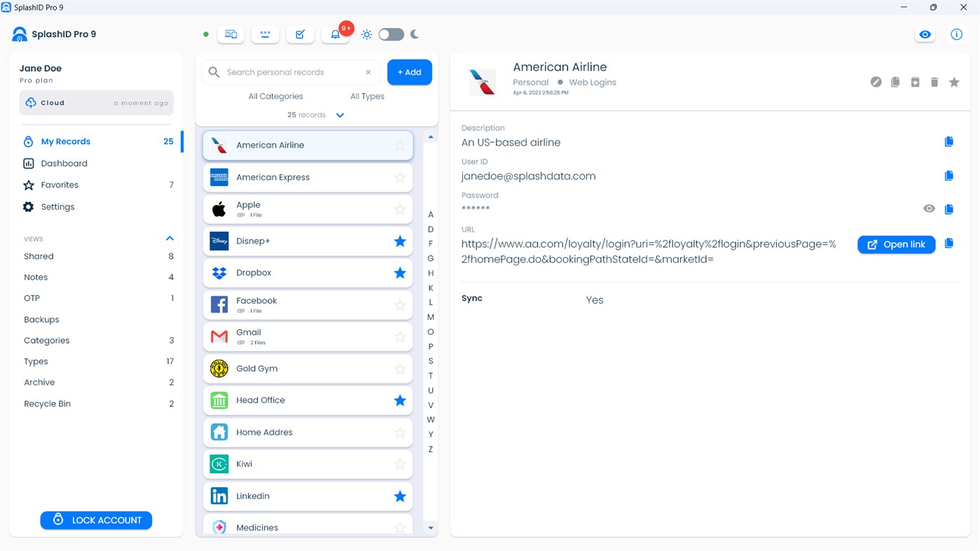Star the American Airline list row
This screenshot has width=980, height=551.
click(x=400, y=146)
